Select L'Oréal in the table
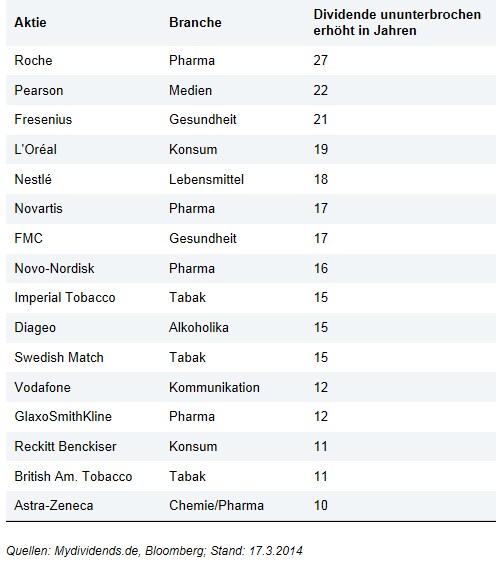This screenshot has width=496, height=563. click(x=36, y=149)
